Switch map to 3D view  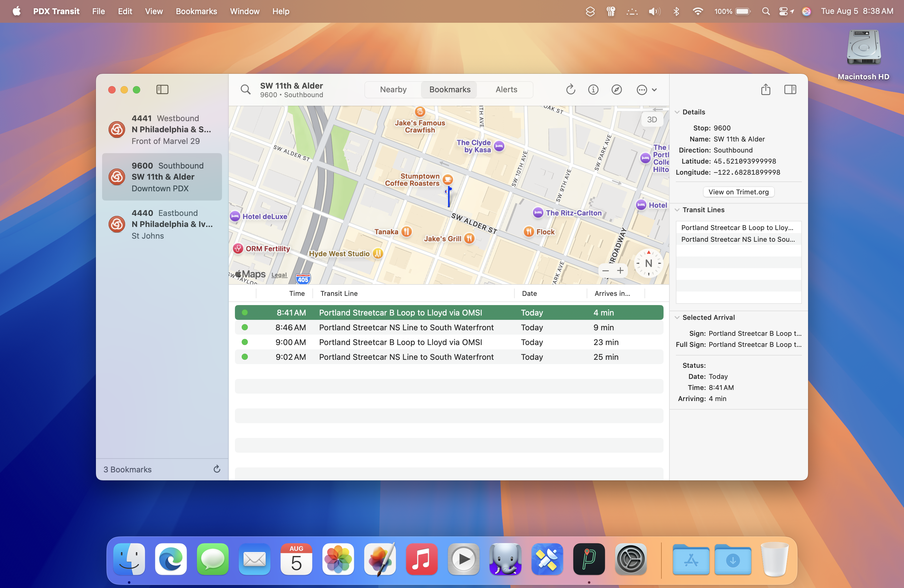[x=652, y=120]
